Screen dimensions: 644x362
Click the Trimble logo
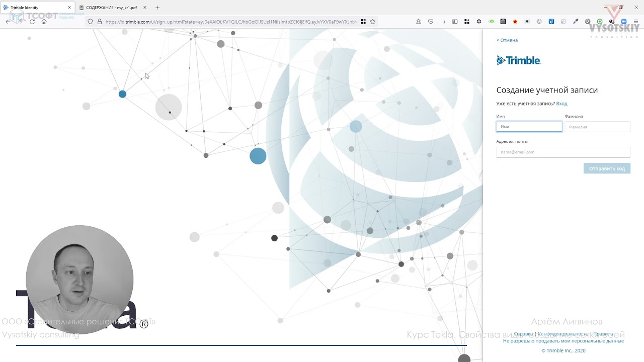(519, 60)
